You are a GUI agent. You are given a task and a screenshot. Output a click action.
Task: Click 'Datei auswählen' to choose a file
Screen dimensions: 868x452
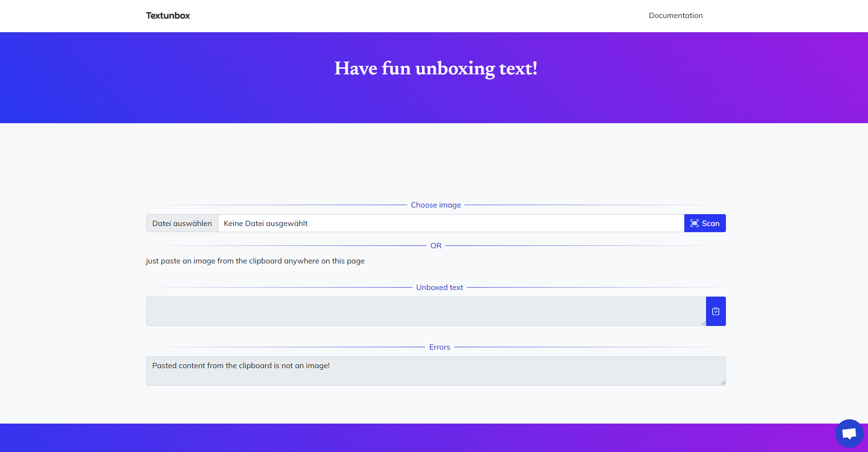[x=182, y=223]
